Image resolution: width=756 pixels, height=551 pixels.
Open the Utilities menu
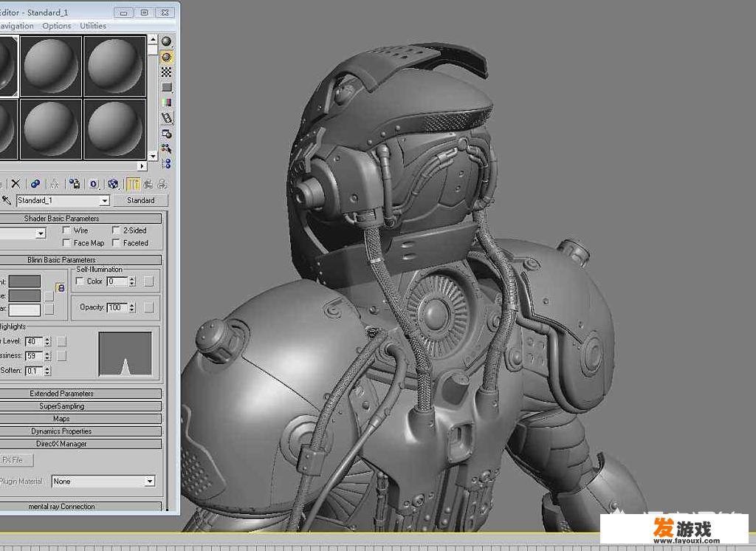[x=93, y=26]
